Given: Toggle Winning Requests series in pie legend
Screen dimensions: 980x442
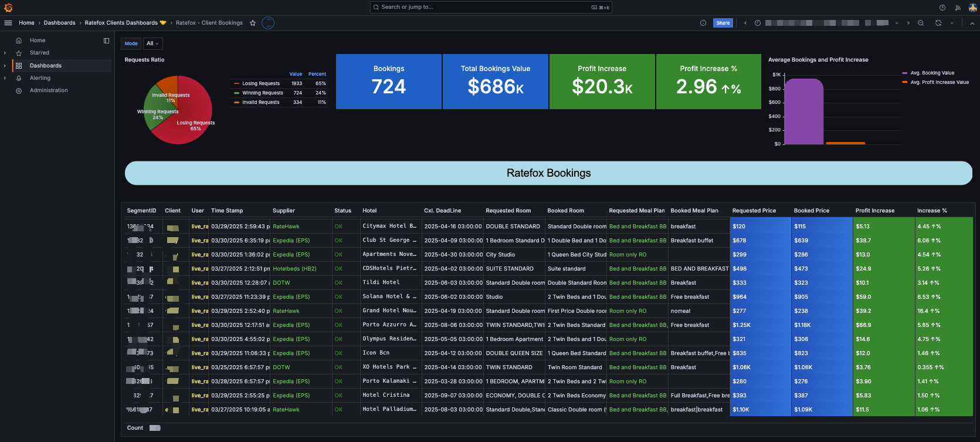Looking at the screenshot, I should pyautogui.click(x=263, y=93).
